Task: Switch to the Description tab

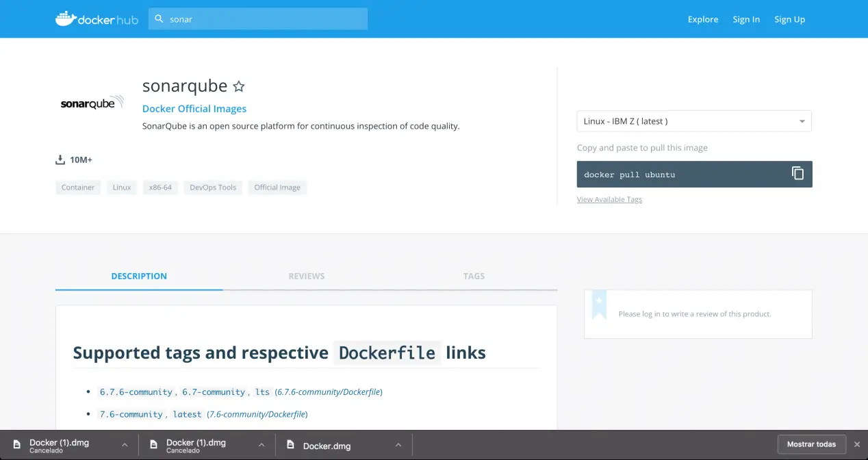Action: pos(139,276)
